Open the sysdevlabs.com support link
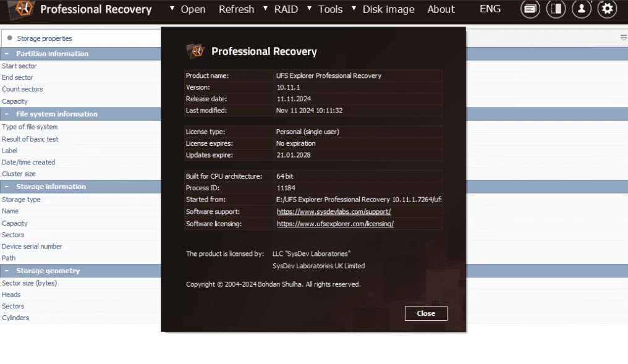The height and width of the screenshot is (364, 628). click(x=333, y=211)
